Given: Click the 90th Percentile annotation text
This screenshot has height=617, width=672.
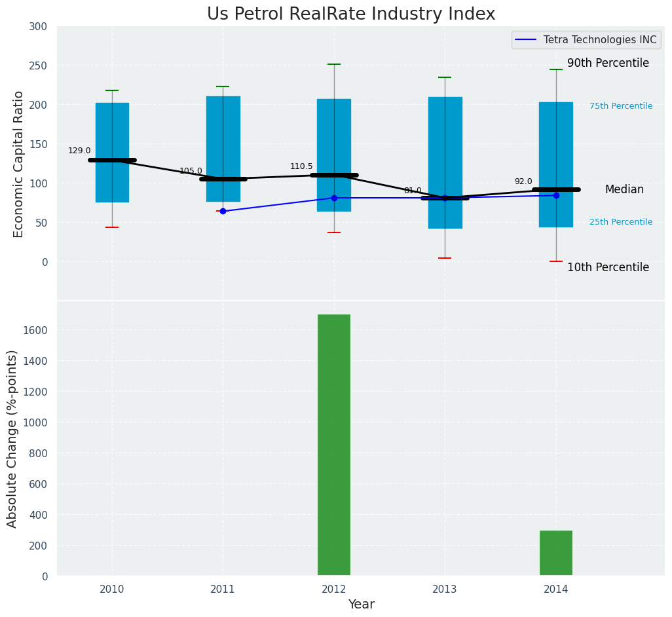Looking at the screenshot, I should (608, 64).
